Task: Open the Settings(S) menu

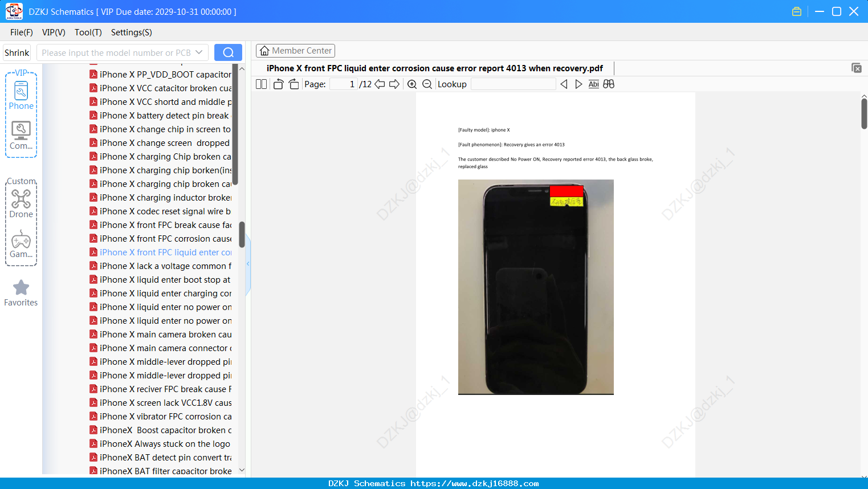Action: coord(132,32)
